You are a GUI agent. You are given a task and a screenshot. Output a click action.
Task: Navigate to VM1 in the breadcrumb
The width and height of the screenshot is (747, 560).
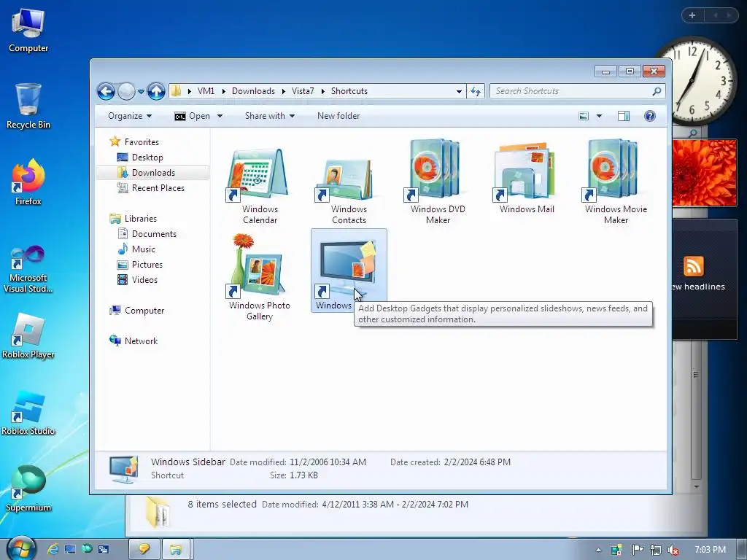206,91
